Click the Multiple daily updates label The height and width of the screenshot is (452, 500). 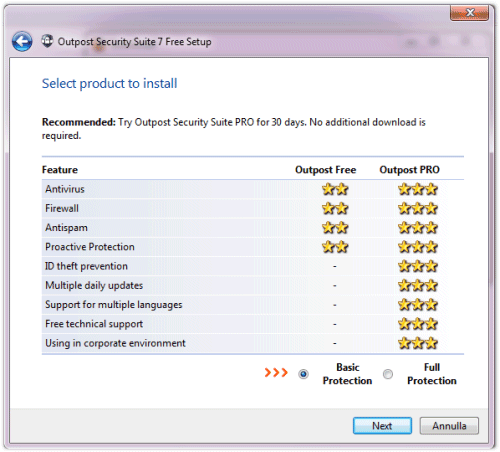[x=94, y=285]
